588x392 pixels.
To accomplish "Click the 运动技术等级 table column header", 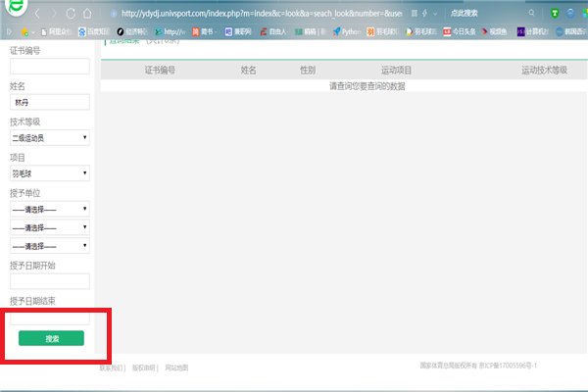I will [544, 71].
